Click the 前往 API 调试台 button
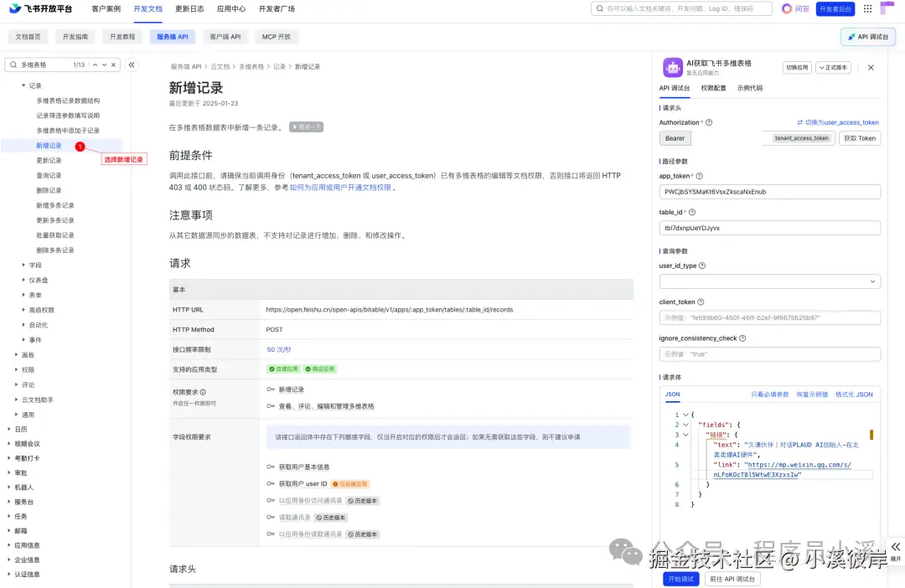 (x=732, y=579)
